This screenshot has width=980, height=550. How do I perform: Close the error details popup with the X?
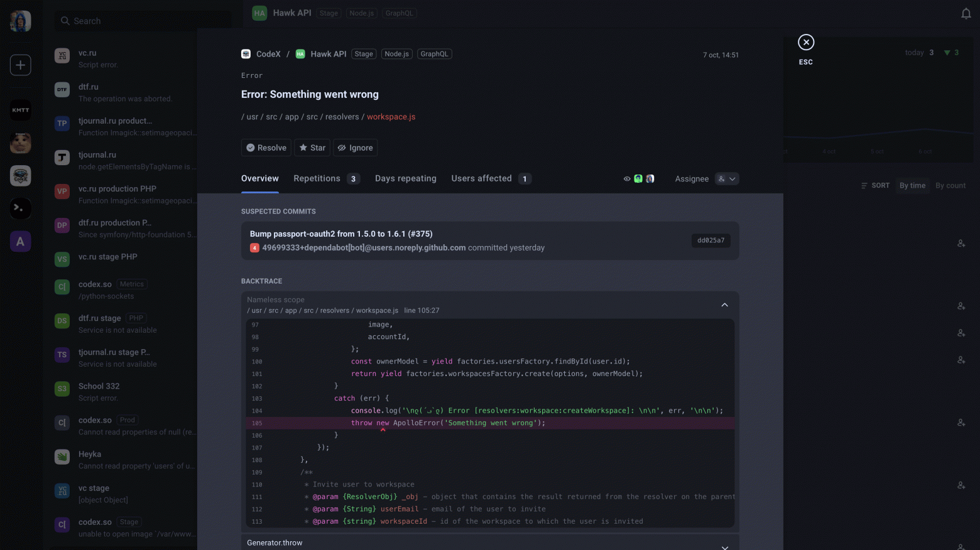tap(806, 42)
